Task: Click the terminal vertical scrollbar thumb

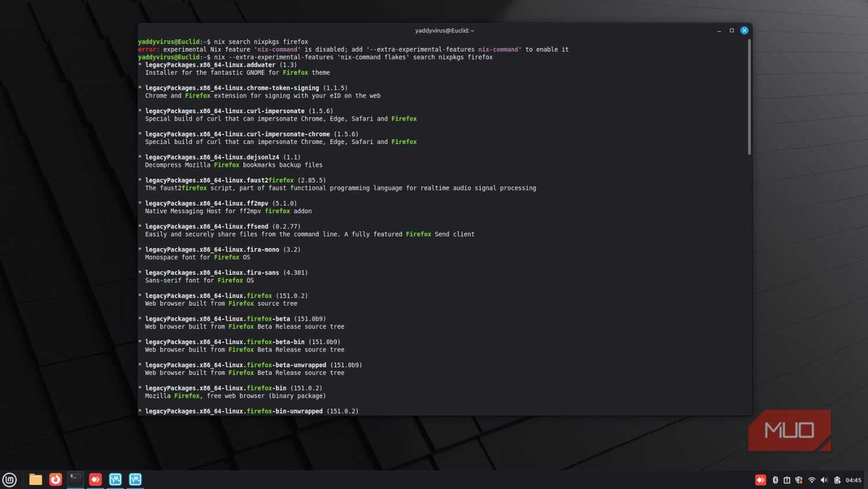Action: click(x=749, y=97)
